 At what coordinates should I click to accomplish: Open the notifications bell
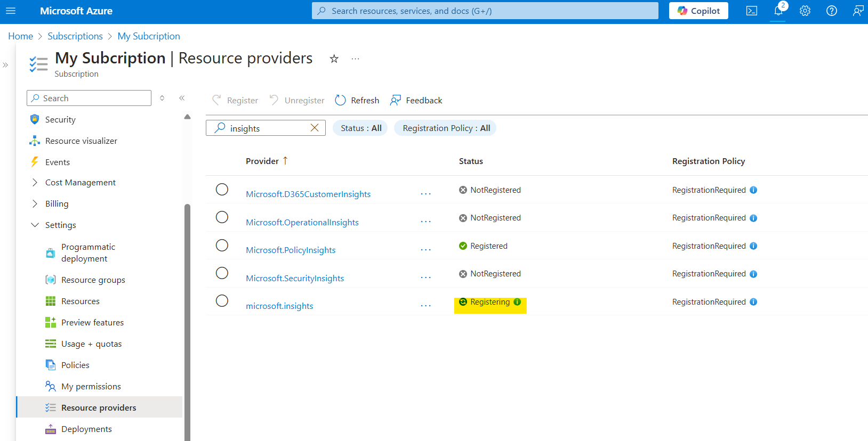778,11
